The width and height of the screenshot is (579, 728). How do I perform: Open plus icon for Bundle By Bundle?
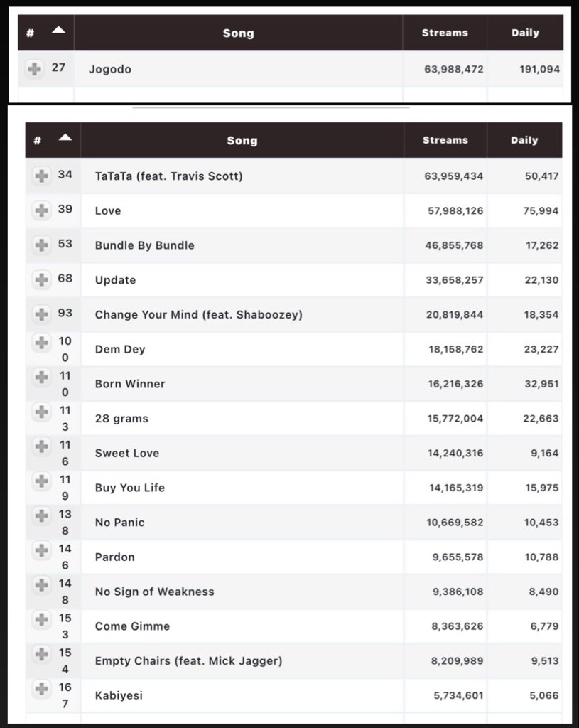(42, 245)
